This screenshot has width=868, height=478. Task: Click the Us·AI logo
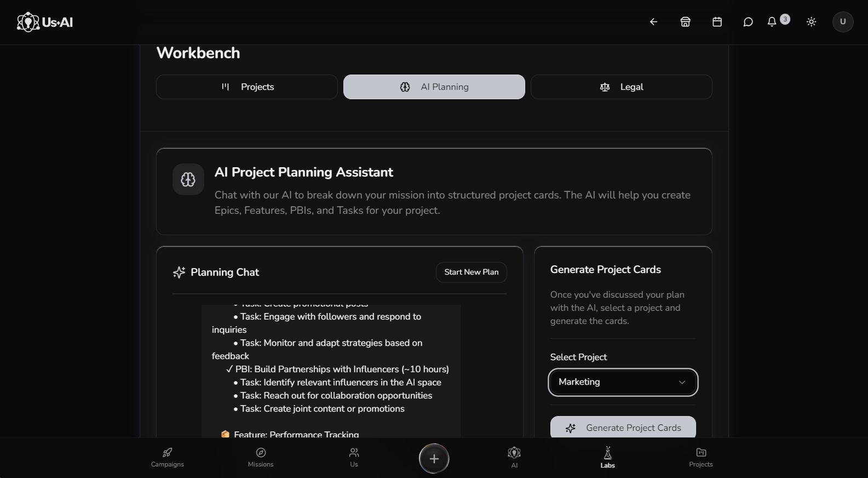coord(45,22)
